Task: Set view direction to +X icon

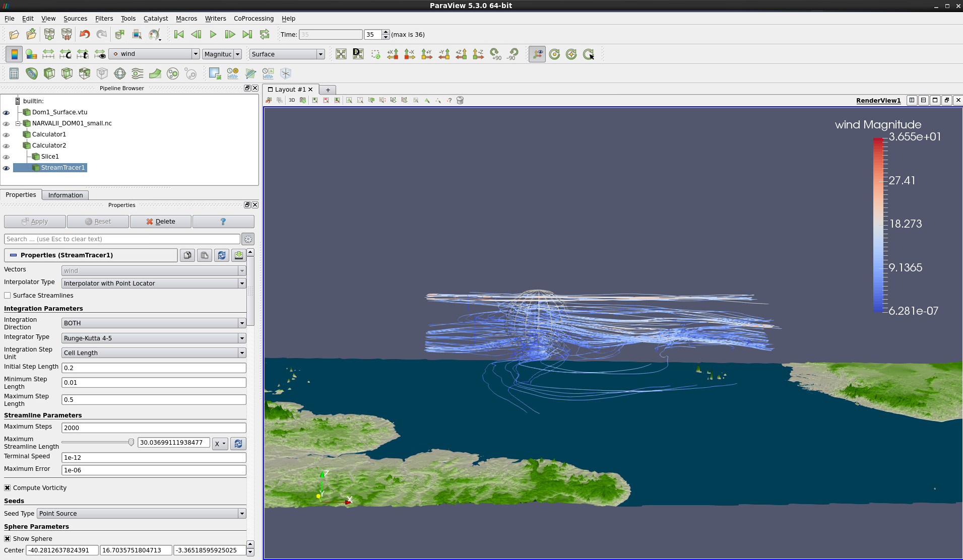Action: tap(393, 54)
